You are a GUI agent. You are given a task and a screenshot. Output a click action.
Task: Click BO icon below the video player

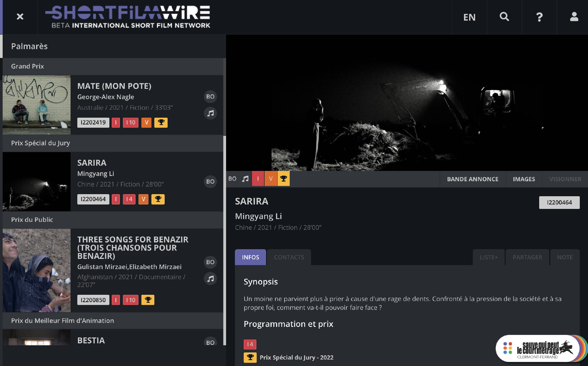(x=232, y=179)
